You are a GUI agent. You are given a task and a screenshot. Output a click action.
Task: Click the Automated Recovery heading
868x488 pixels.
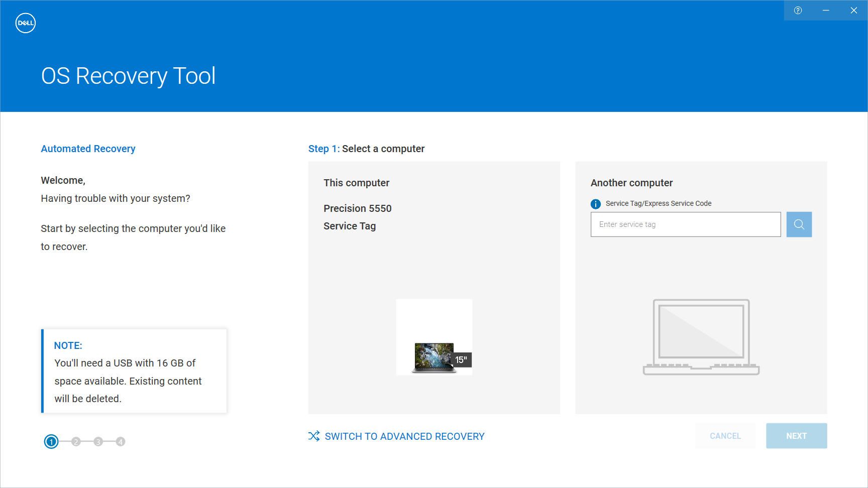click(x=88, y=149)
